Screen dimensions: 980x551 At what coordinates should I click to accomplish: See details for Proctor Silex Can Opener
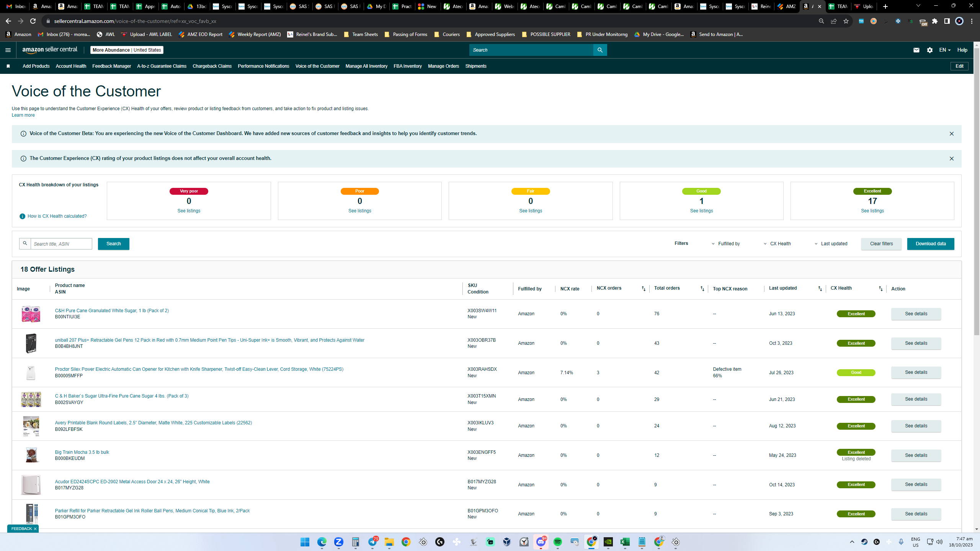[x=916, y=372]
